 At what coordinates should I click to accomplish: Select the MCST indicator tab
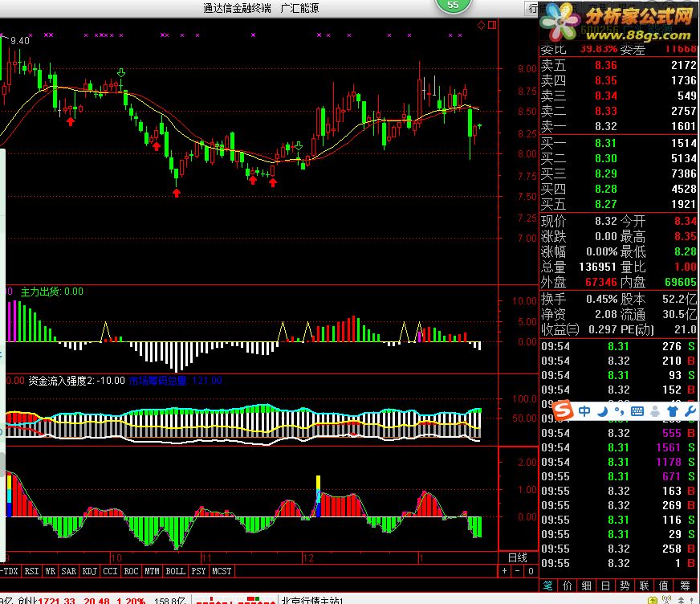click(x=222, y=571)
